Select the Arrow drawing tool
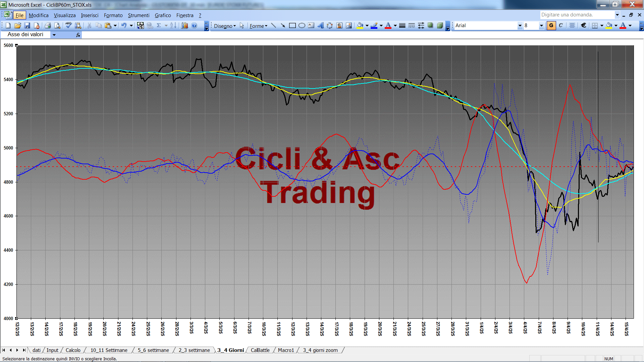Image resolution: width=644 pixels, height=362 pixels. (x=283, y=25)
